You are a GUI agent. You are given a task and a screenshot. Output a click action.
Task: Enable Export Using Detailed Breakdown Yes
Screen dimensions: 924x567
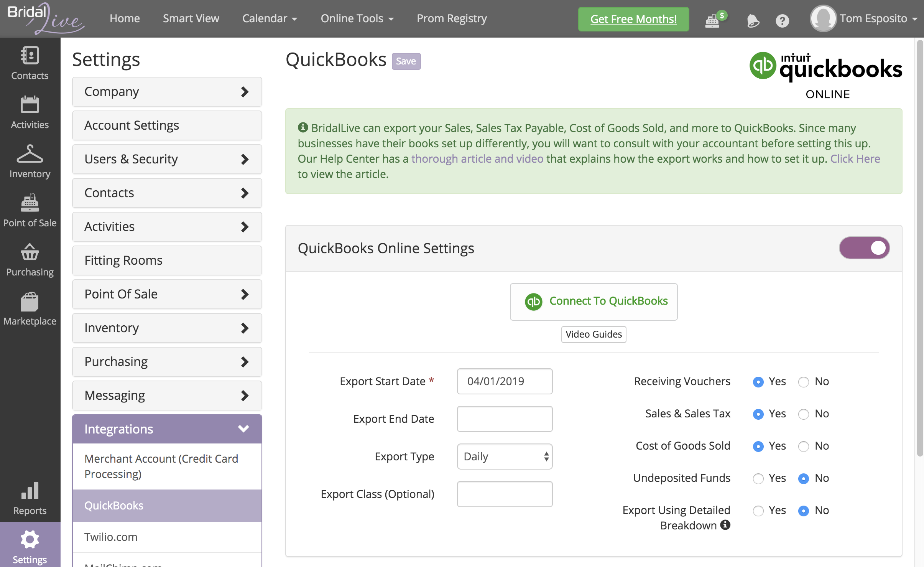(759, 510)
